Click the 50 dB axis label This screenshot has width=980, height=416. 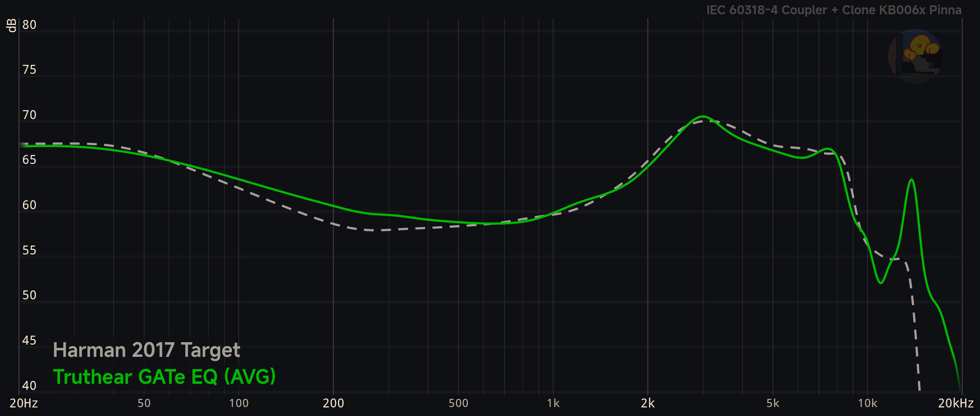(x=29, y=295)
